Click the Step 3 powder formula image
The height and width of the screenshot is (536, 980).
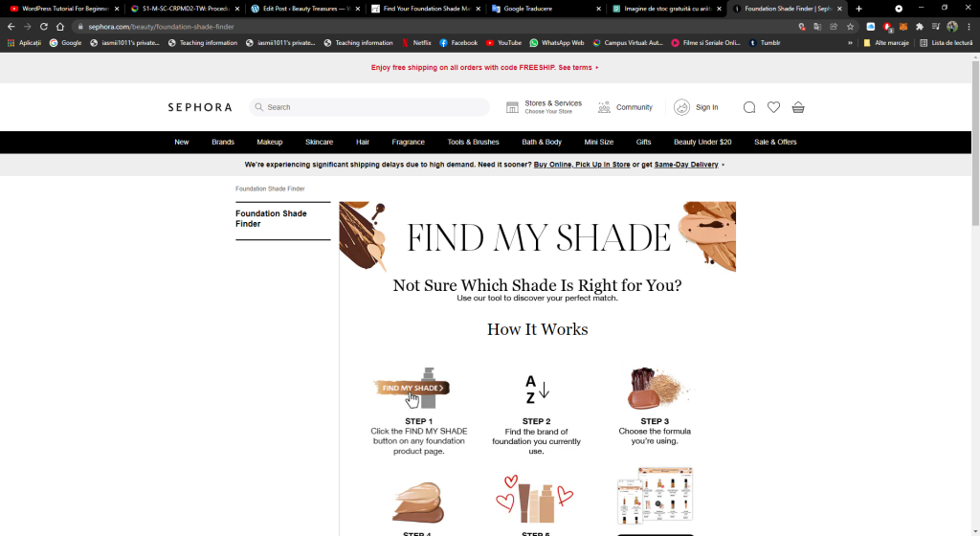(x=657, y=388)
